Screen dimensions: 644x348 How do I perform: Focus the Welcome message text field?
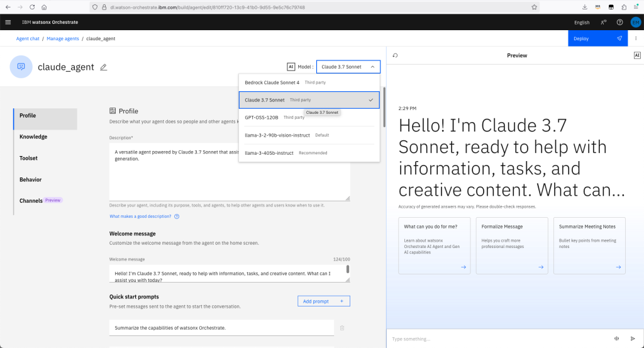tap(230, 274)
